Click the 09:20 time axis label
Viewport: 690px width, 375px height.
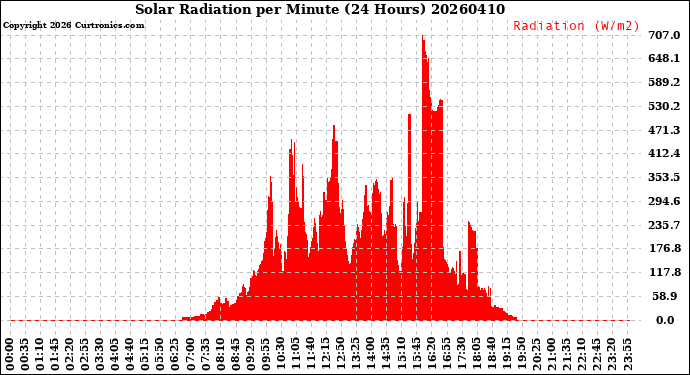click(x=251, y=355)
